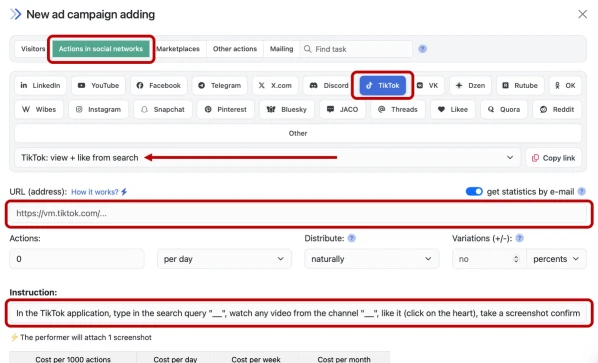Choose the Facebook social network
This screenshot has width=598, height=363.
pyautogui.click(x=159, y=85)
